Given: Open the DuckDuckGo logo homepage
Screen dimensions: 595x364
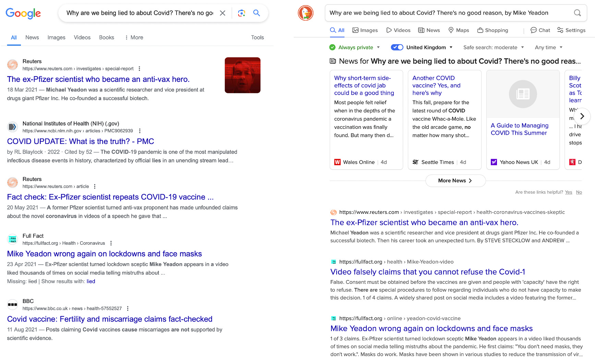Looking at the screenshot, I should coord(306,13).
